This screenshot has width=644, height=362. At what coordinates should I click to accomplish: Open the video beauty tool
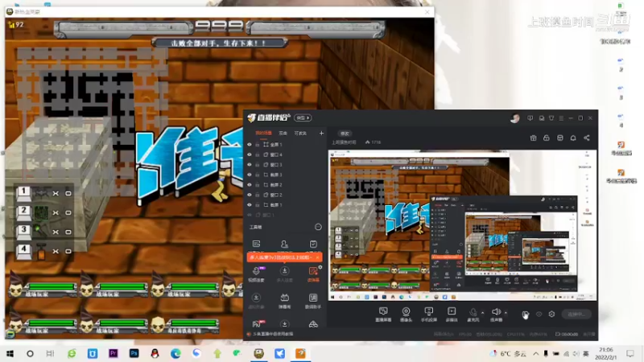tap(256, 274)
